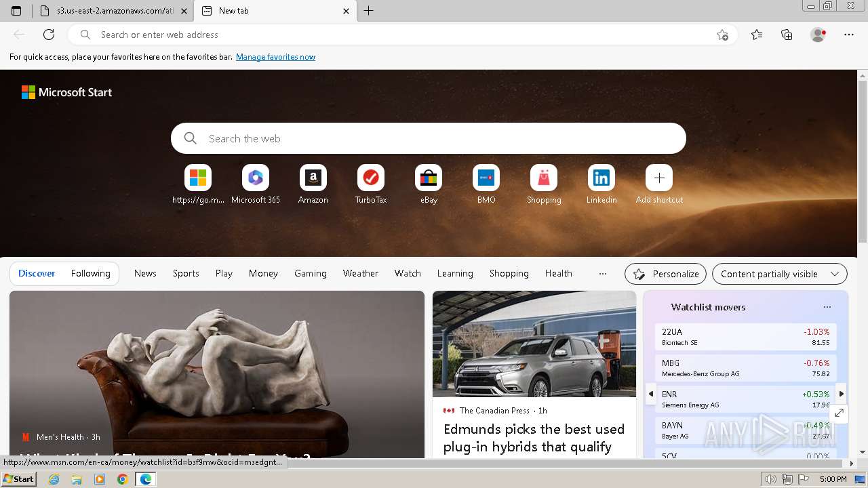Click the Personalize button
This screenshot has height=488, width=868.
tap(665, 274)
